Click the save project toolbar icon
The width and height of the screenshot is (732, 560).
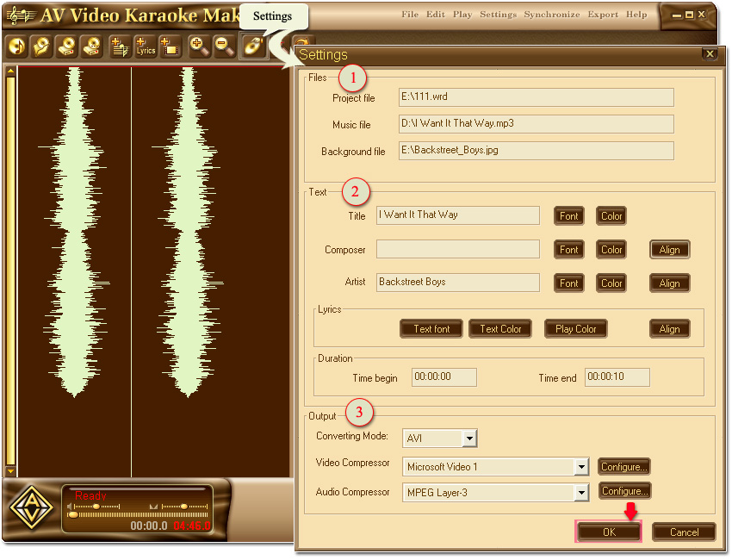pos(65,47)
